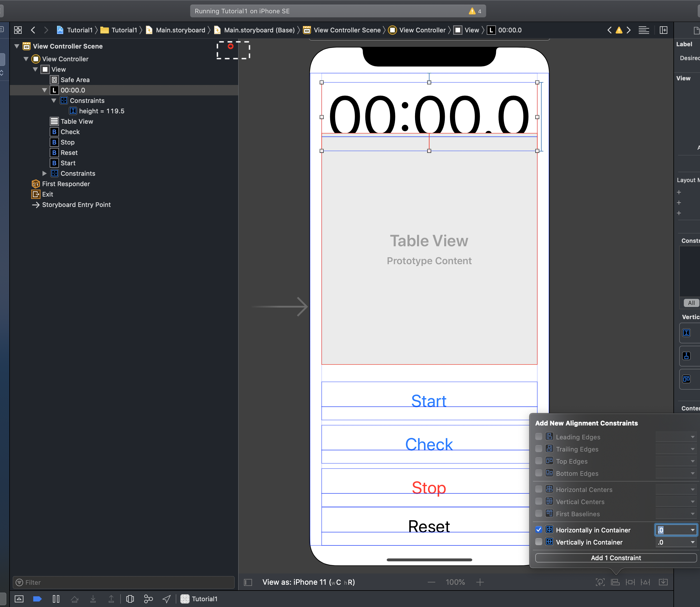Image resolution: width=700 pixels, height=607 pixels.
Task: Click the Resolve Auto Layout Issues icon
Action: [645, 582]
